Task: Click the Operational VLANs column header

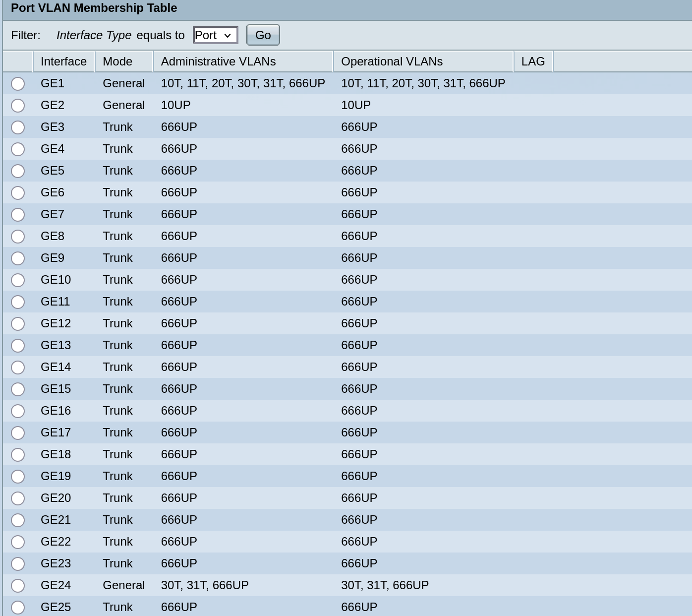Action: (x=392, y=62)
